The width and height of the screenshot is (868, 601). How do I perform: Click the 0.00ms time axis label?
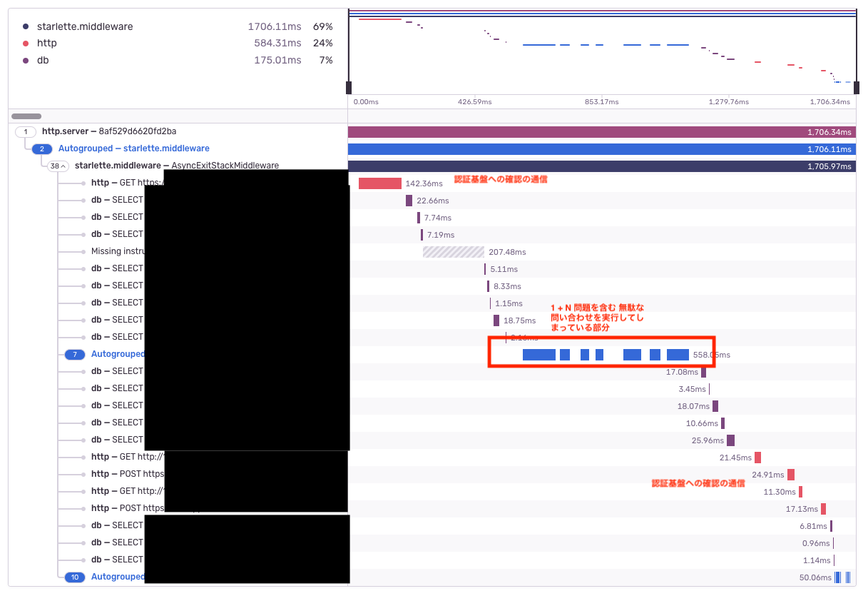[366, 102]
